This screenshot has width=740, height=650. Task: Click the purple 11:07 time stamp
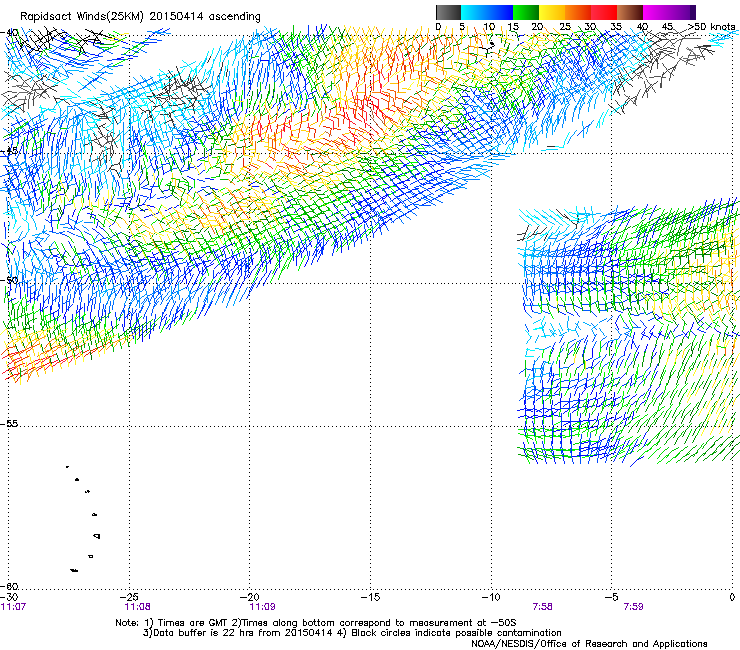click(13, 607)
